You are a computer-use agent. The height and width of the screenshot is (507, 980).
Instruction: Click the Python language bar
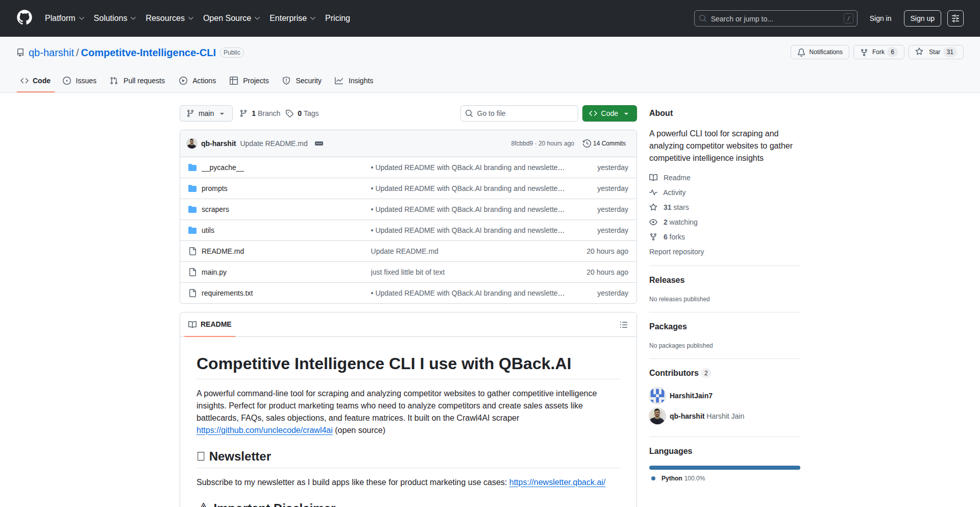coord(725,468)
